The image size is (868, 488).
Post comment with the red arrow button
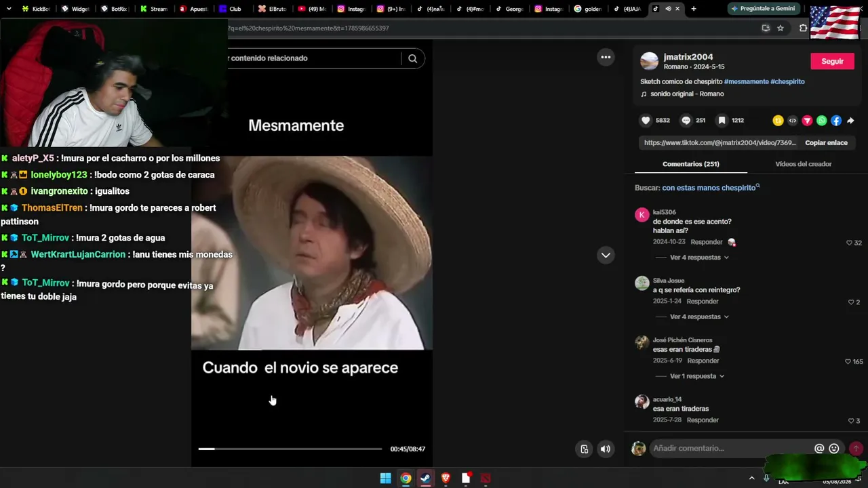tap(856, 448)
